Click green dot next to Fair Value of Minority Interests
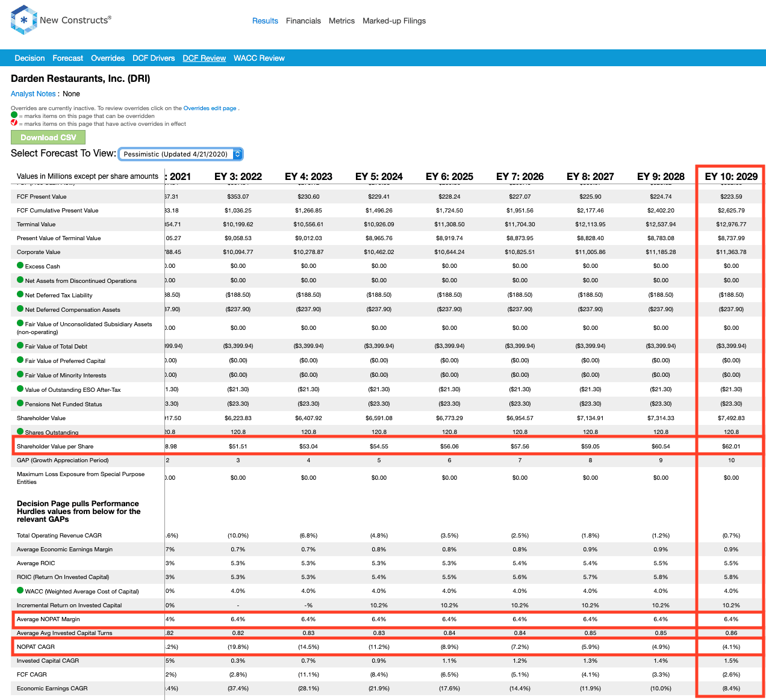 click(x=20, y=374)
